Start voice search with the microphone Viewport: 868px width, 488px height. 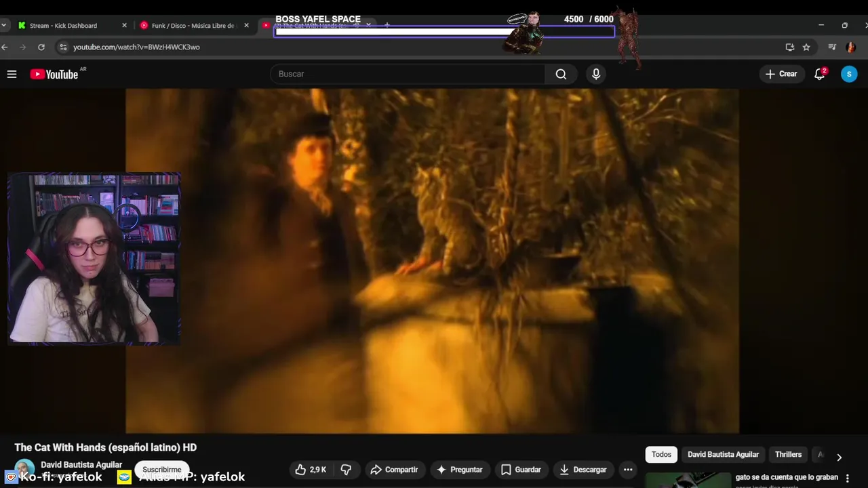(596, 74)
